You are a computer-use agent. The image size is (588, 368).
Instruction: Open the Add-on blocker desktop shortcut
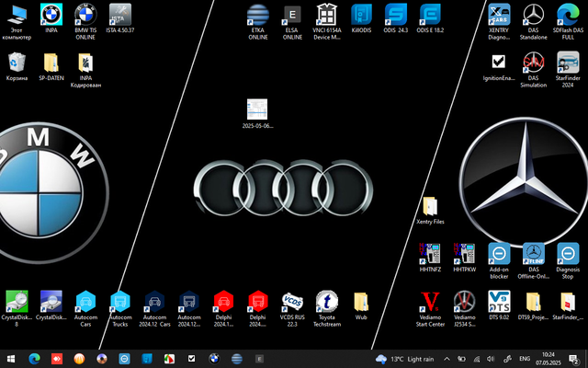pyautogui.click(x=499, y=261)
